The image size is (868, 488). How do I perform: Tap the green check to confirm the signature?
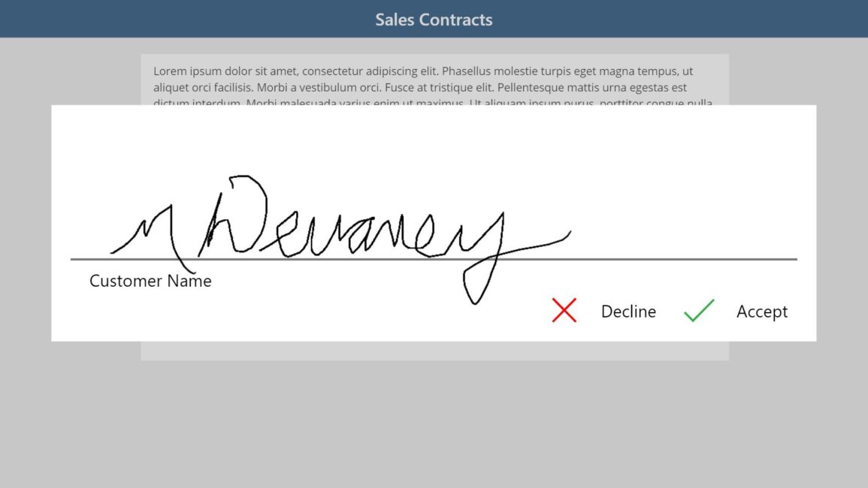pyautogui.click(x=698, y=309)
